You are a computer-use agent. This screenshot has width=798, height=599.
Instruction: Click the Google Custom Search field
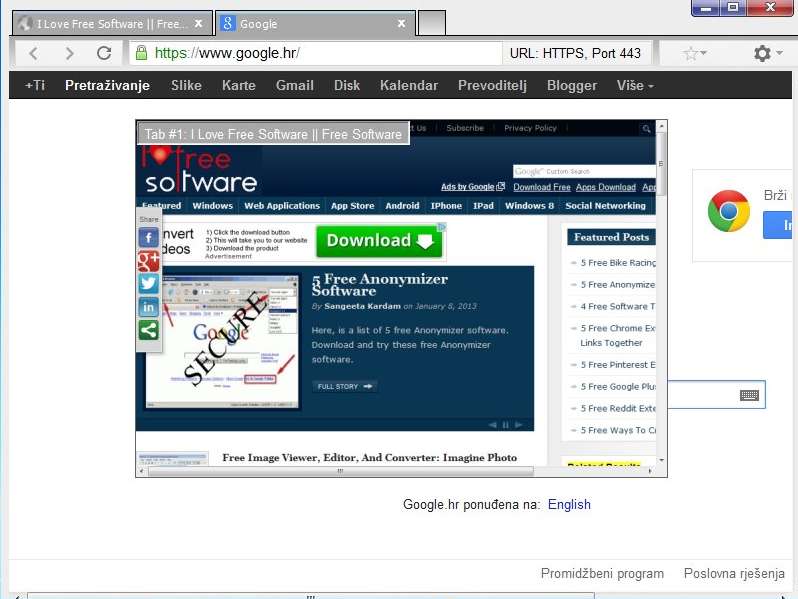[x=584, y=172]
